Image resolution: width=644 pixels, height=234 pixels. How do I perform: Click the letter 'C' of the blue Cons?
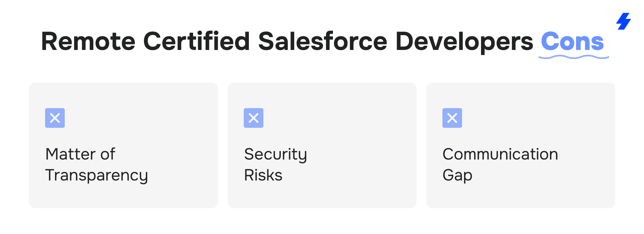point(550,42)
